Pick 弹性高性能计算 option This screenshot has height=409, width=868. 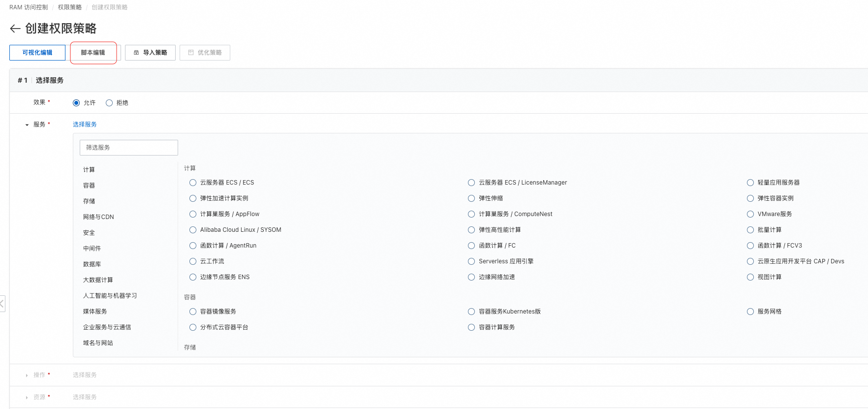click(471, 230)
